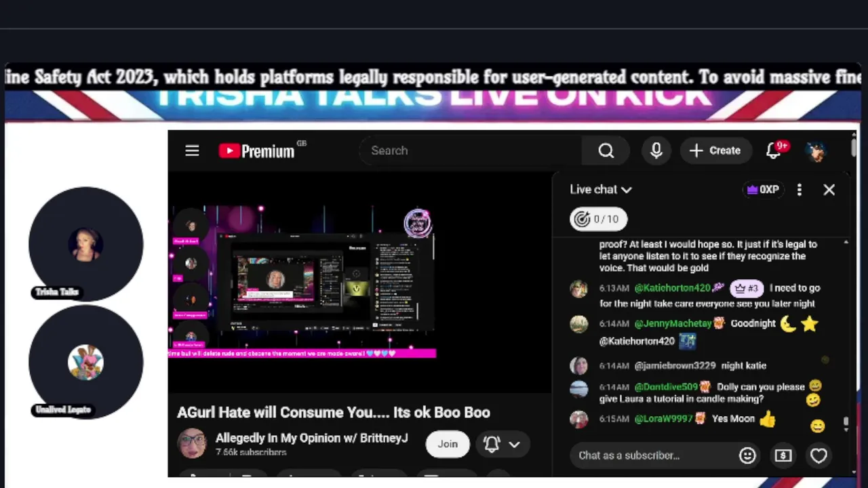Screen dimensions: 868x488
Task: Open the subscription notification bell dropdown
Action: coord(502,444)
